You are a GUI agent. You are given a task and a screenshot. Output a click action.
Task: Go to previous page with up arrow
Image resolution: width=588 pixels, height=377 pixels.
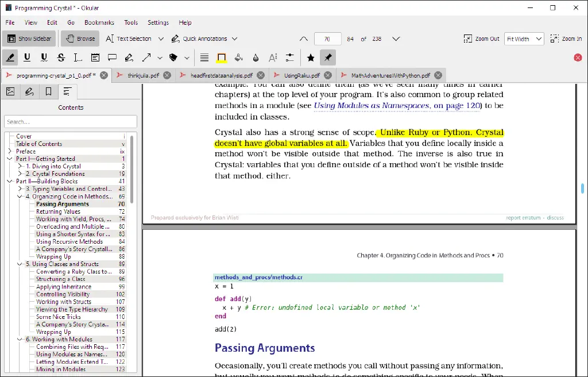(304, 39)
